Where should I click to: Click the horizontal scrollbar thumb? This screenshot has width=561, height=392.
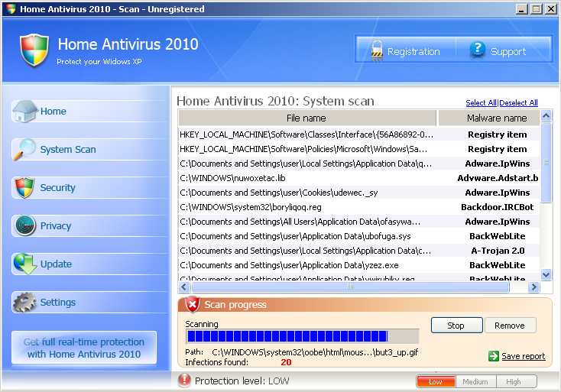tap(350, 287)
